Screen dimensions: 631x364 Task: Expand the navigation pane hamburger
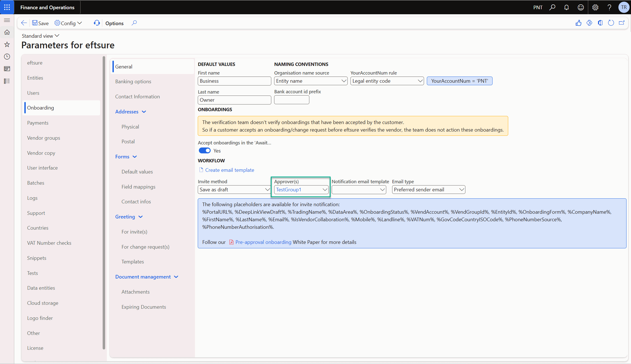pyautogui.click(x=7, y=20)
